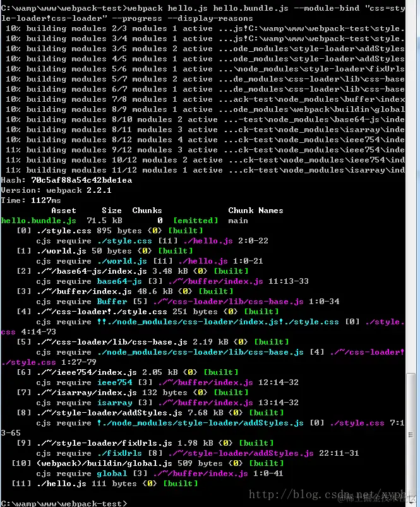This screenshot has height=507, width=420.
Task: Click the cyan 'base64-js' require name
Action: tap(119, 281)
